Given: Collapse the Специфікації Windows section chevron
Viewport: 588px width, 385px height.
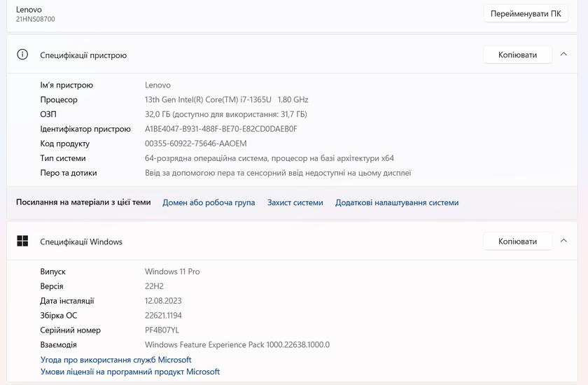Looking at the screenshot, I should click(563, 241).
